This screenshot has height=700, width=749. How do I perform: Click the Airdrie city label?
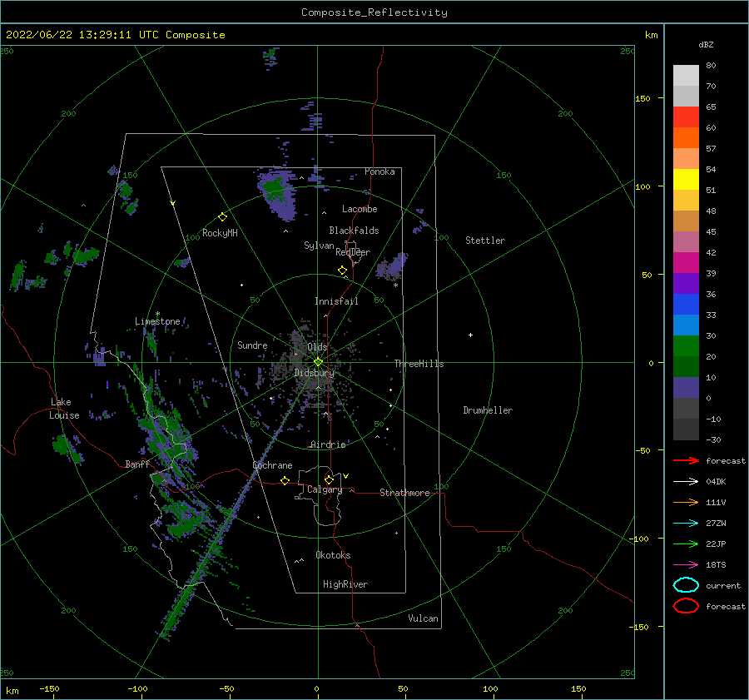tap(328, 444)
